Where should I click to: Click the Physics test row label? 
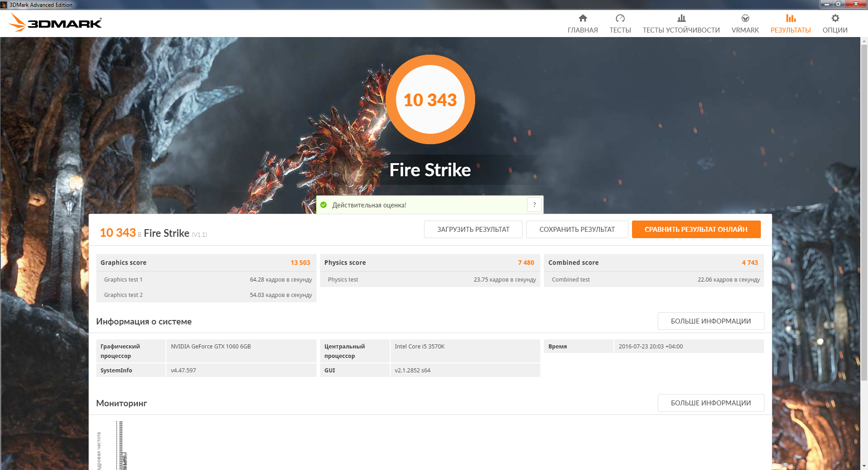pos(343,280)
